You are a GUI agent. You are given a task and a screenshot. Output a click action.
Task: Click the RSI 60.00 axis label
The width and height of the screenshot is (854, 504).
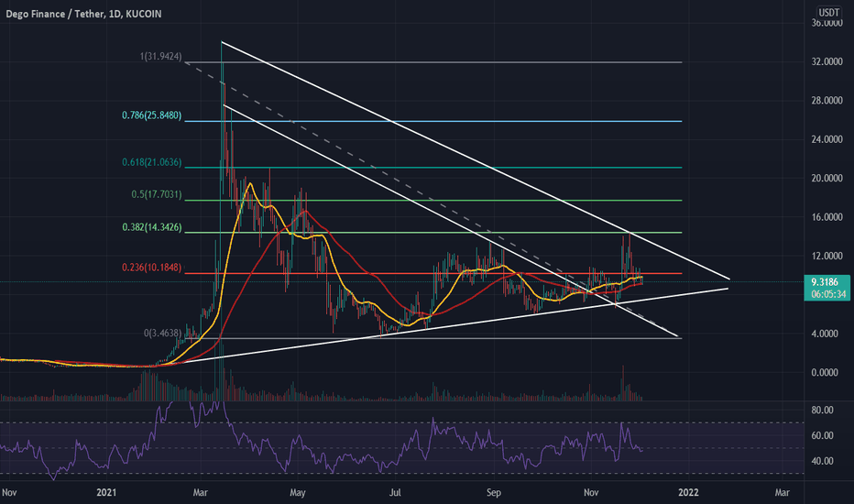(823, 435)
